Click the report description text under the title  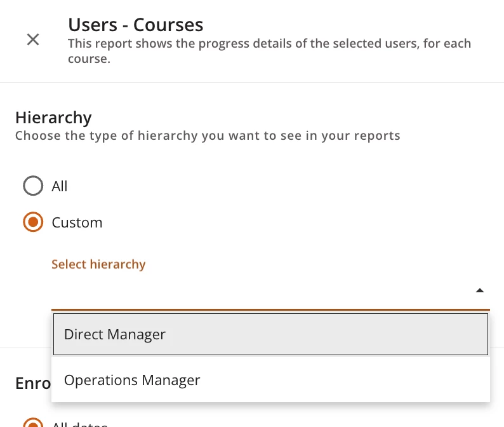click(x=269, y=51)
